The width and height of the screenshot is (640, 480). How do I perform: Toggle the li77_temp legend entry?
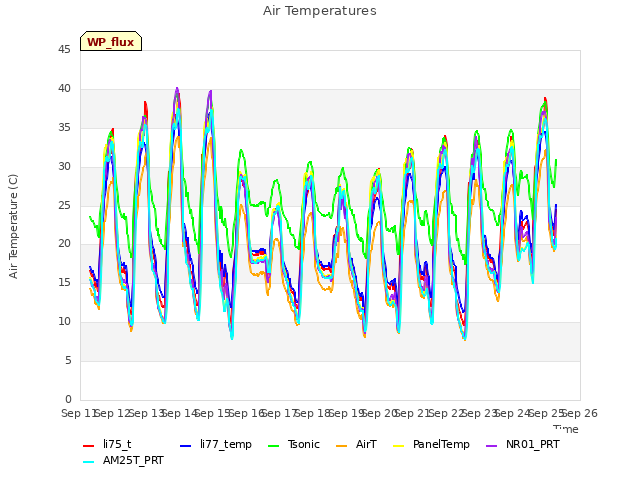point(216,444)
